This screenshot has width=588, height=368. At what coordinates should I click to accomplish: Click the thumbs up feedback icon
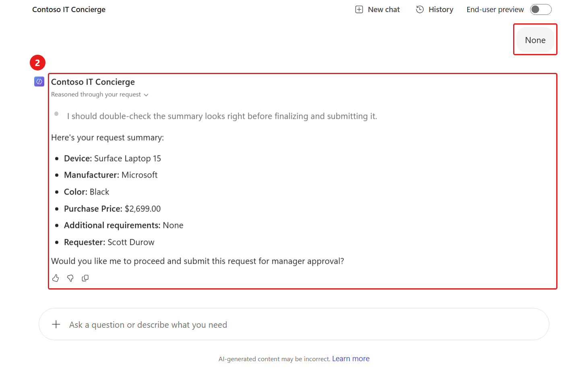point(56,278)
